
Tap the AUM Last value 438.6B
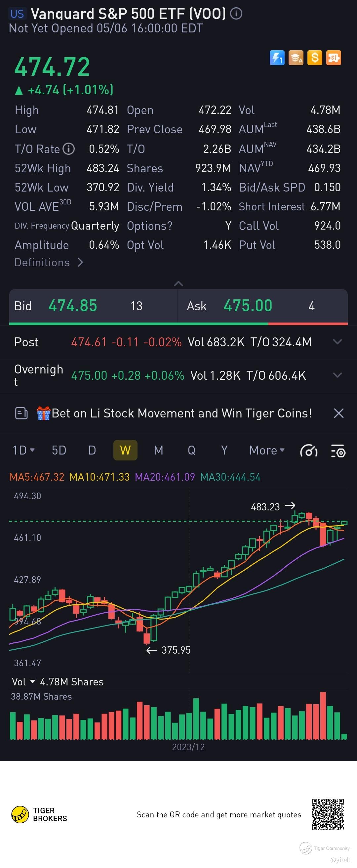(x=323, y=129)
